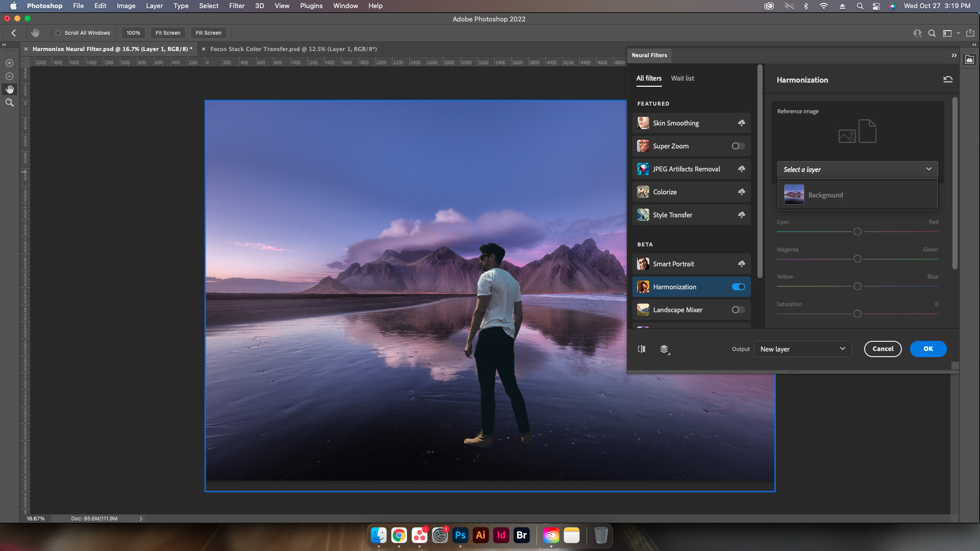Download the JPEG Artifacts Removal filter
Viewport: 980px width, 551px height.
pyautogui.click(x=741, y=169)
